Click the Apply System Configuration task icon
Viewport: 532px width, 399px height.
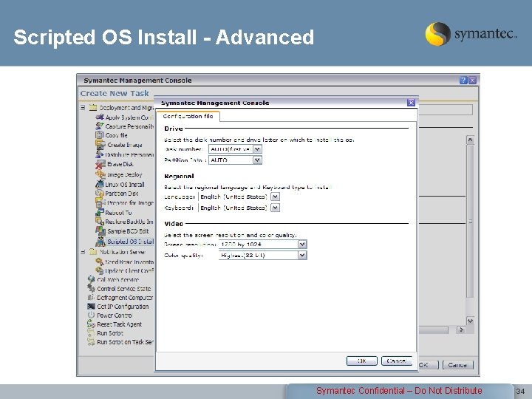[100, 117]
